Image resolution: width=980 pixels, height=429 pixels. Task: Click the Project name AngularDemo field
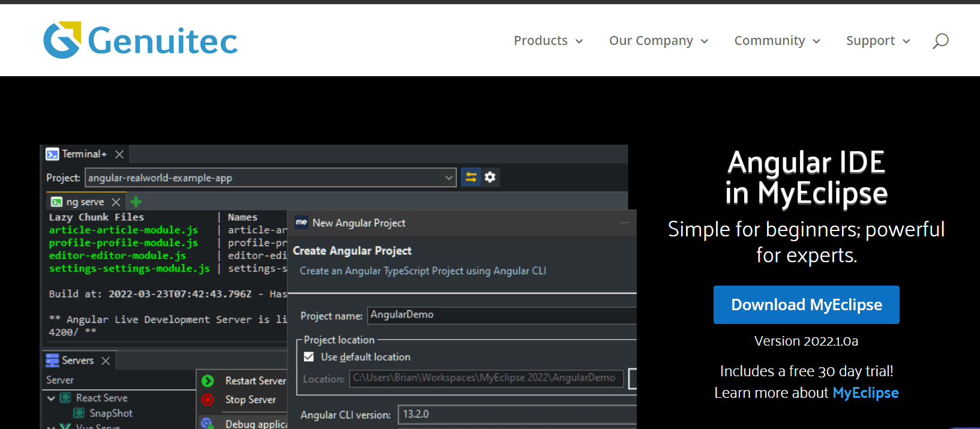502,315
